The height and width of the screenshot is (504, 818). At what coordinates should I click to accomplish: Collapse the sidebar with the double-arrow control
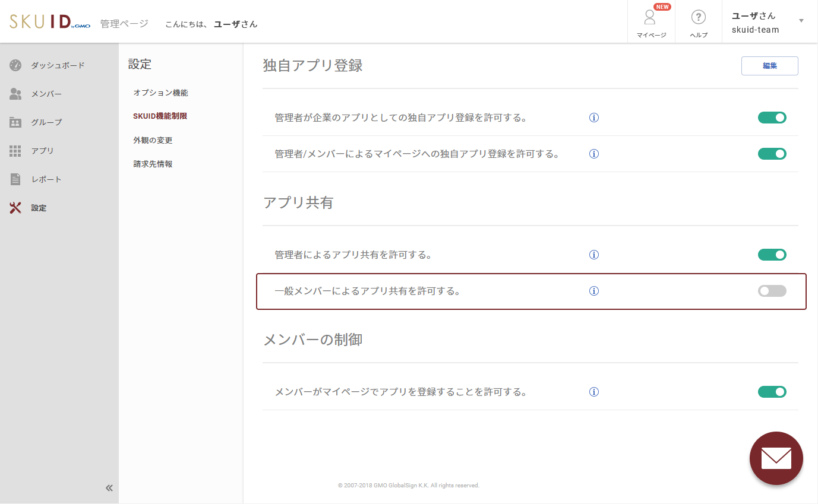click(109, 487)
